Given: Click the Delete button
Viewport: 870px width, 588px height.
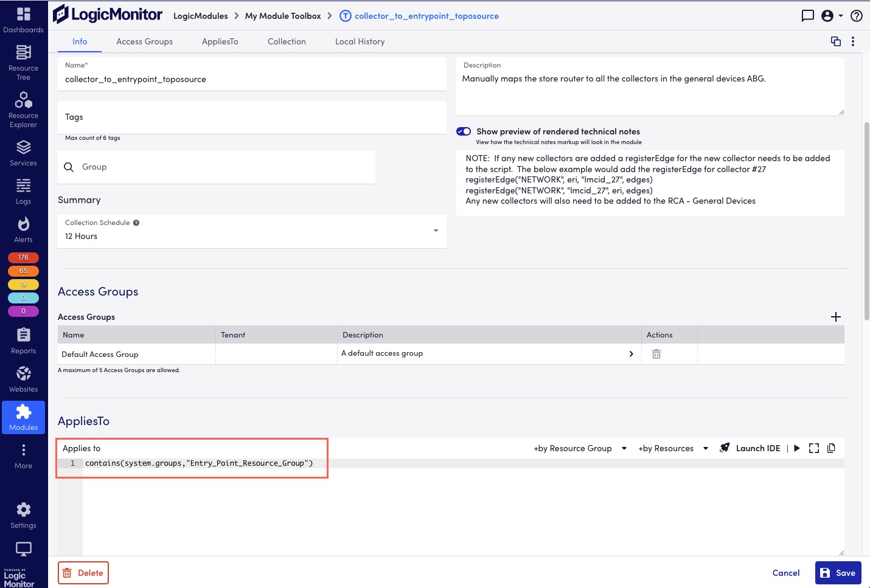Looking at the screenshot, I should click(83, 573).
